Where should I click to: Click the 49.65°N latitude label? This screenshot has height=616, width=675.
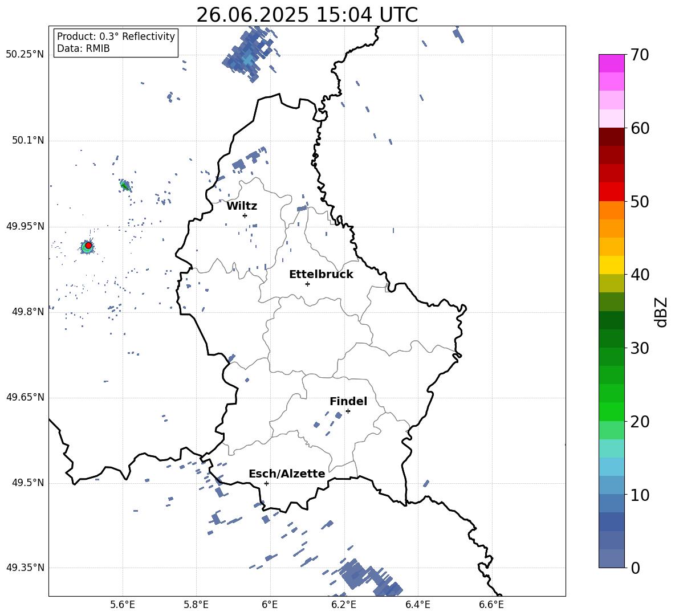click(25, 397)
